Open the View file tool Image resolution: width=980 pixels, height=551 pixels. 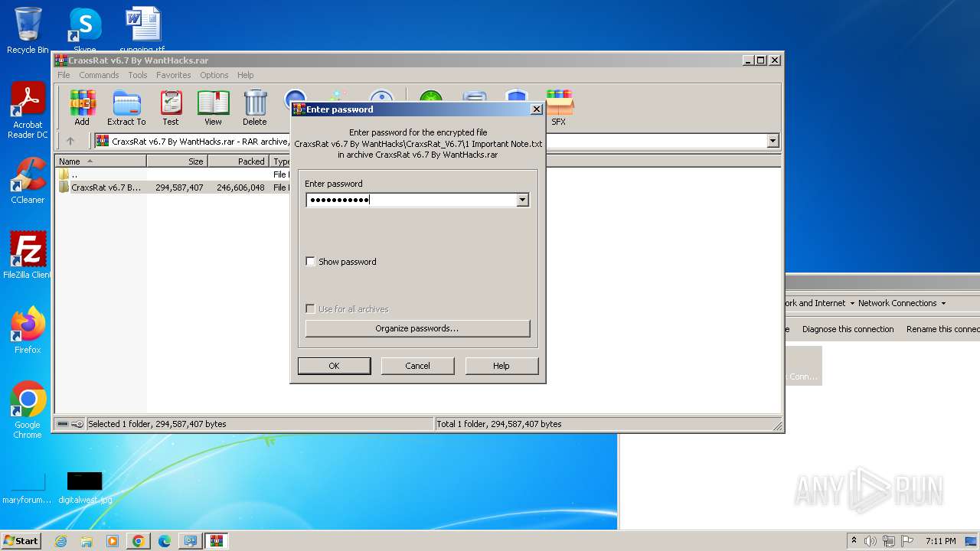[x=213, y=107]
